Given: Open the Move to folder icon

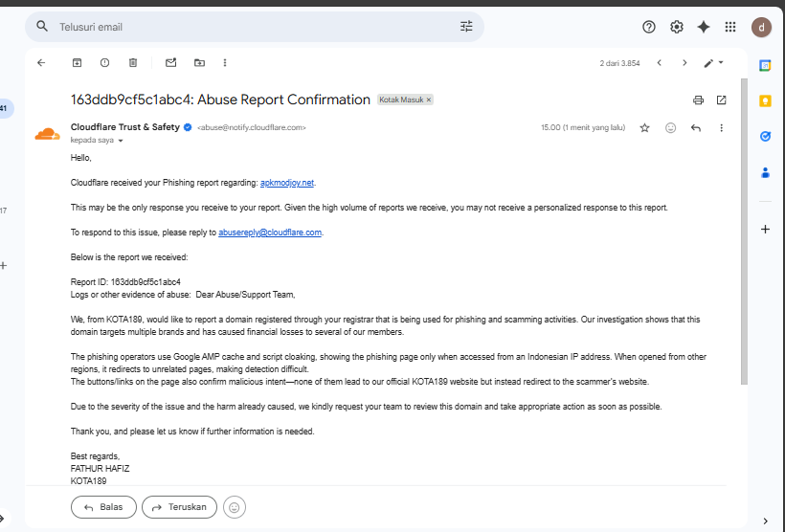Looking at the screenshot, I should coord(199,62).
